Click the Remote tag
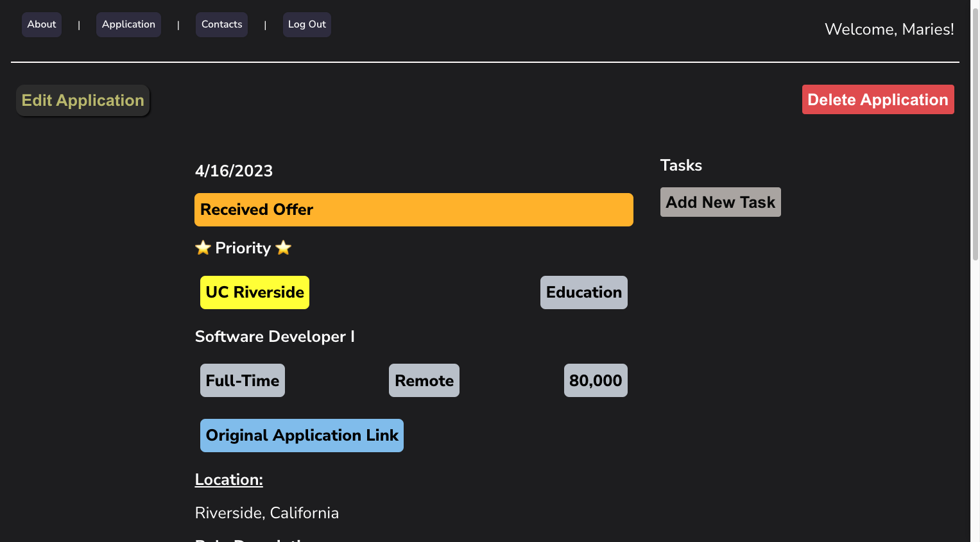The image size is (980, 542). 424,380
